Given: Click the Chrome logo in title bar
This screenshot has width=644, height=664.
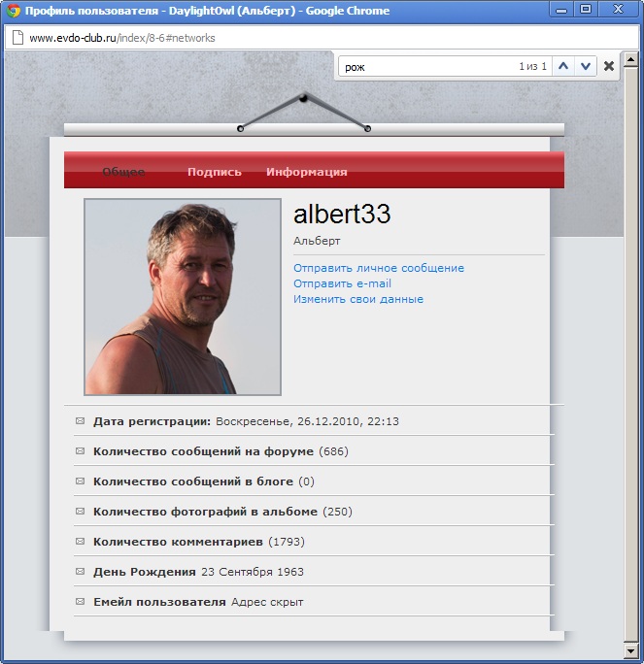Looking at the screenshot, I should [14, 10].
